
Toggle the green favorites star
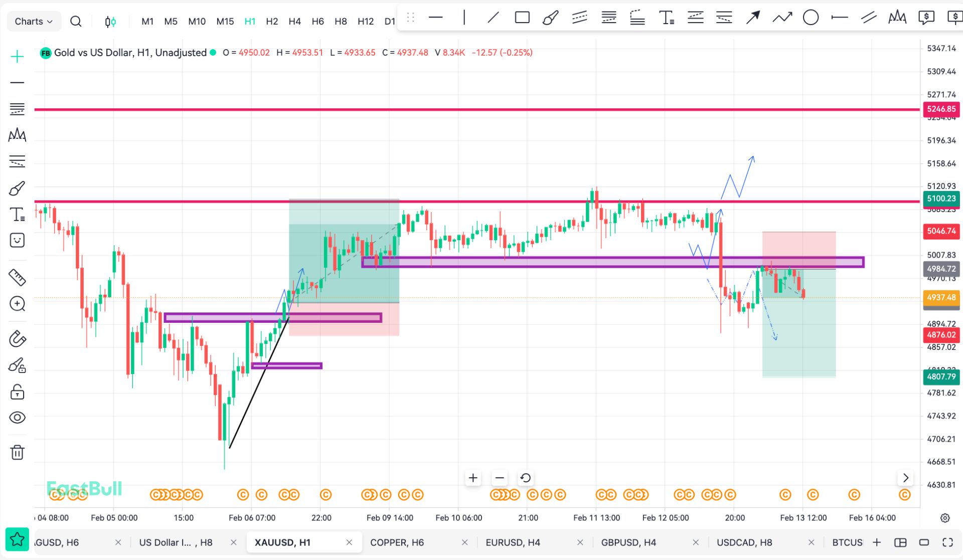[x=17, y=540]
